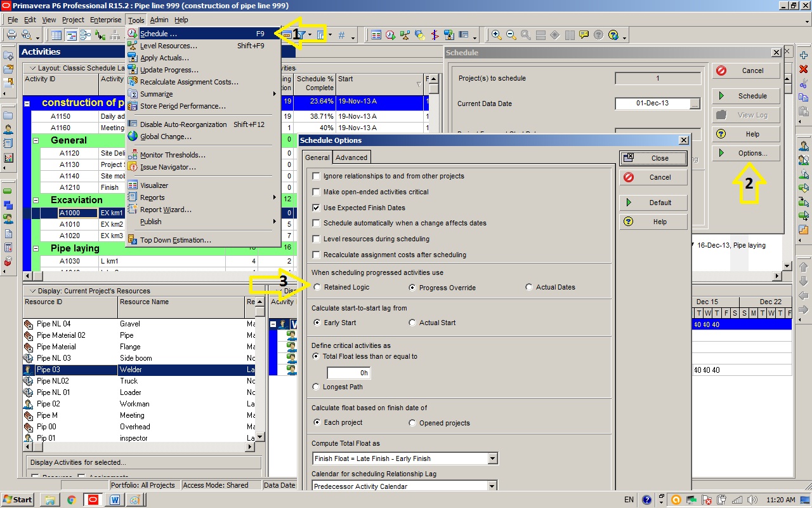Click the Options... button in Schedule dialog
This screenshot has width=812, height=508.
746,153
